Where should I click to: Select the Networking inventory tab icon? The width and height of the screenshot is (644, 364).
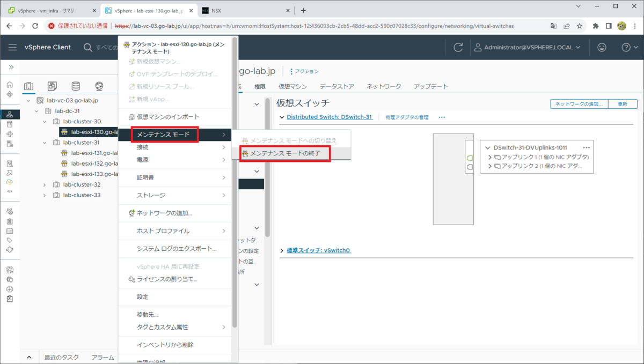(99, 86)
